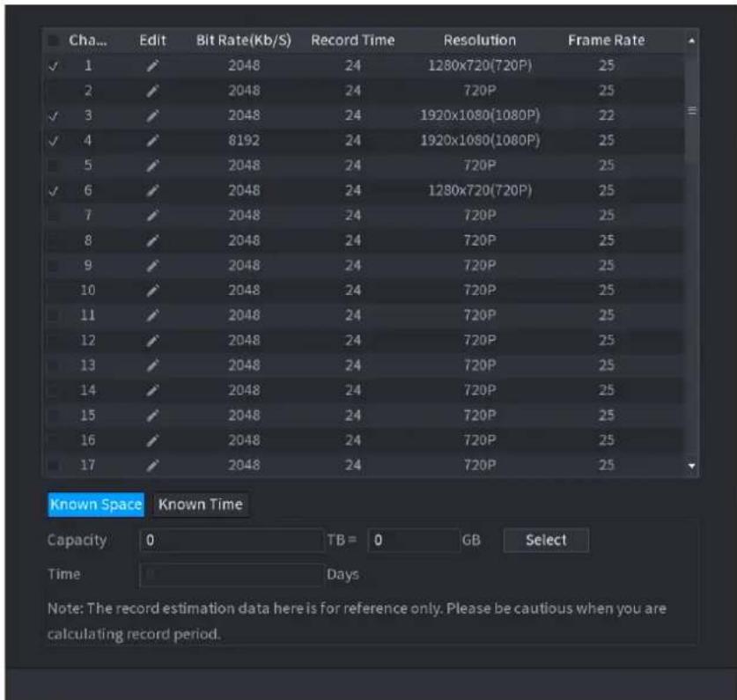Click the 8192 bit rate of channel 4
The height and width of the screenshot is (700, 737).
(244, 141)
